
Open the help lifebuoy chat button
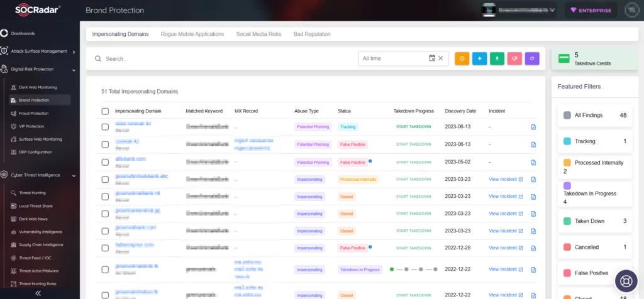(x=626, y=281)
